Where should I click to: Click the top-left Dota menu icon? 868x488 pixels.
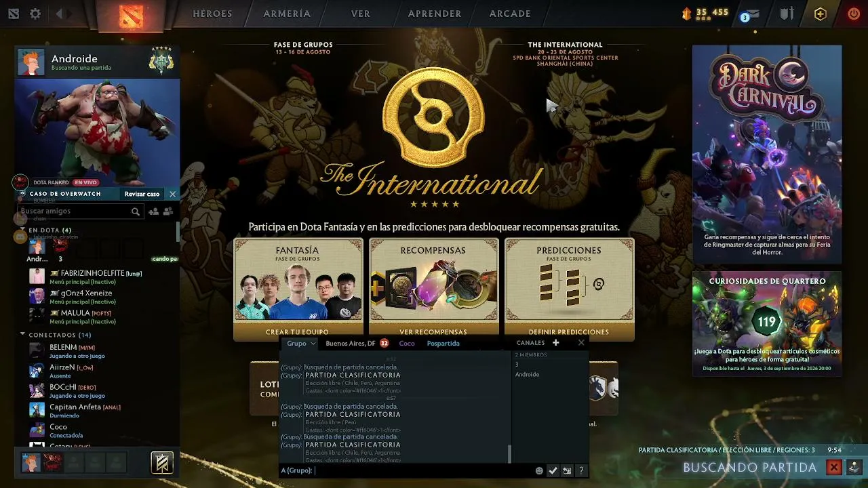14,14
